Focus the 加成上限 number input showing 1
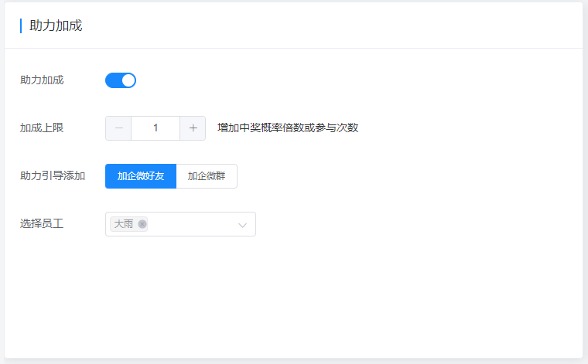 156,128
